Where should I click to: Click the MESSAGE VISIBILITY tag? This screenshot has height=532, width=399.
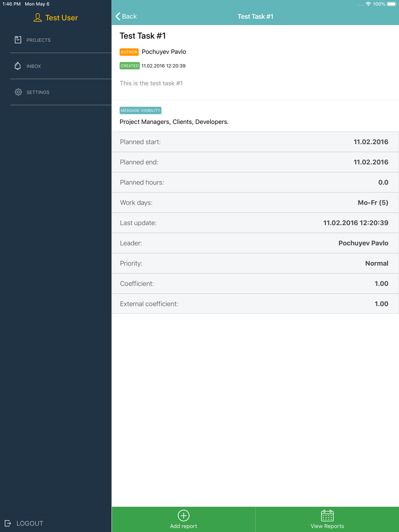coord(140,110)
